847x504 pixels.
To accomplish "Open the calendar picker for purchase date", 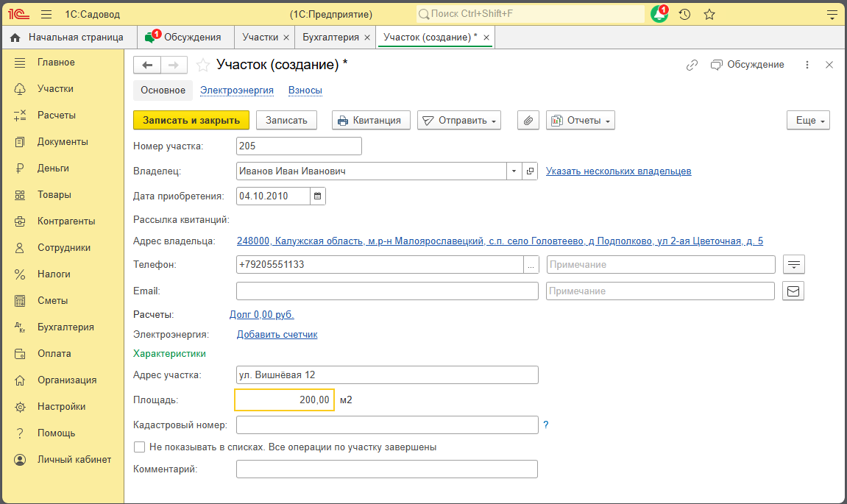I will pyautogui.click(x=318, y=196).
